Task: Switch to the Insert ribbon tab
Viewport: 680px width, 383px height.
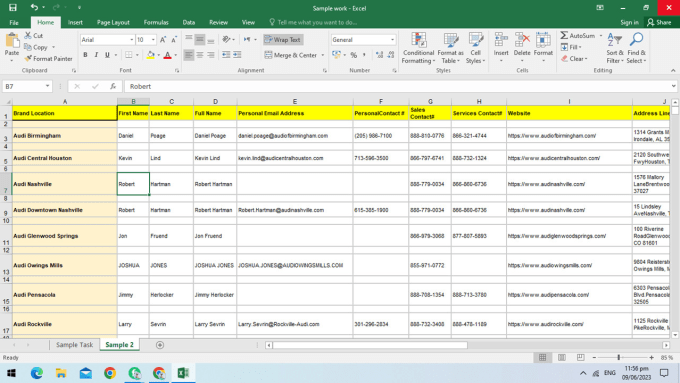Action: (x=75, y=22)
